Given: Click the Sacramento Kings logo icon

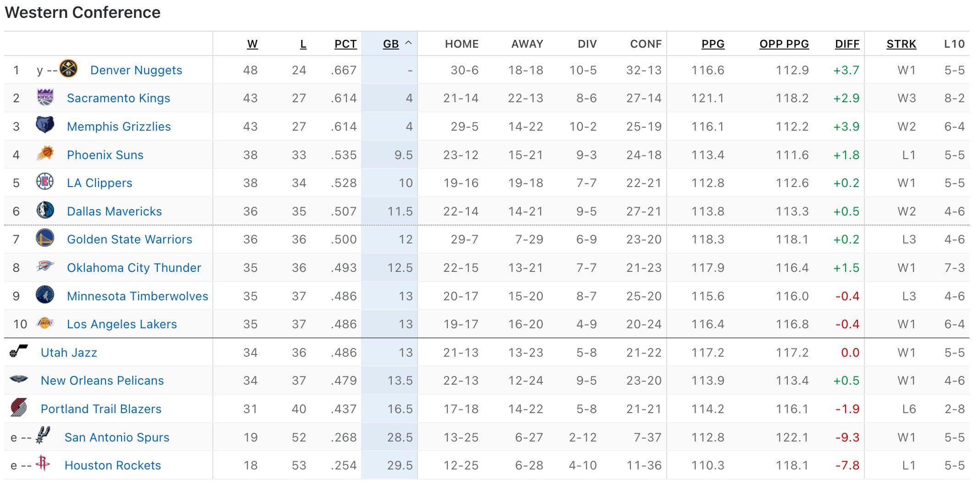Looking at the screenshot, I should (45, 98).
